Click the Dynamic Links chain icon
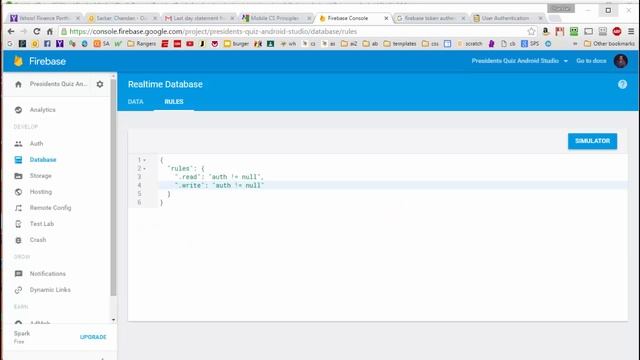Screen dimensions: 640x360 coord(18,290)
